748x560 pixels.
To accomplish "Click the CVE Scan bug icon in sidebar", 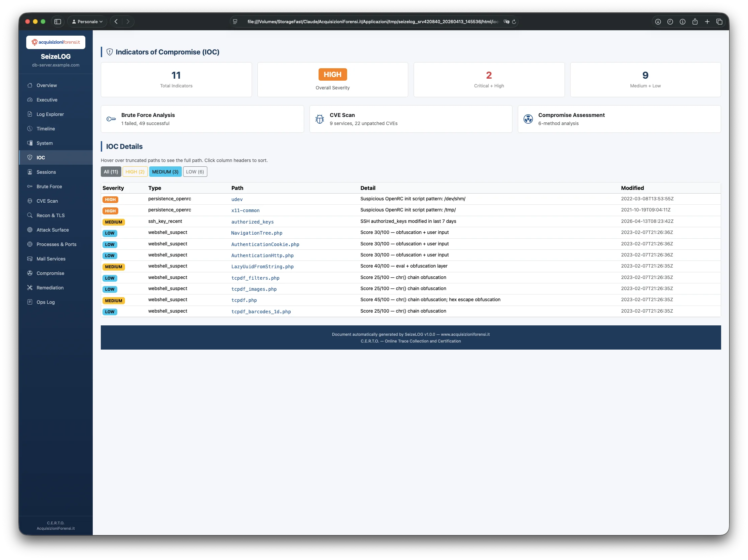I will pos(30,201).
